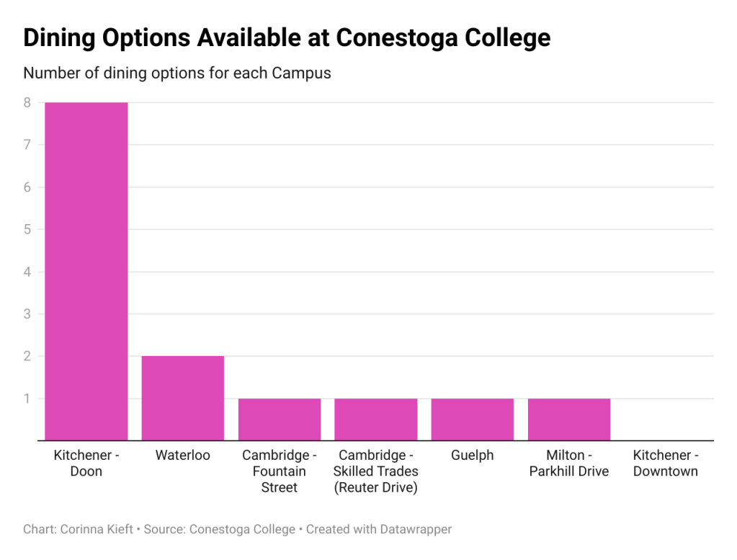
Task: Select the Cambridge - Fountain Street axis label
Action: (280, 471)
